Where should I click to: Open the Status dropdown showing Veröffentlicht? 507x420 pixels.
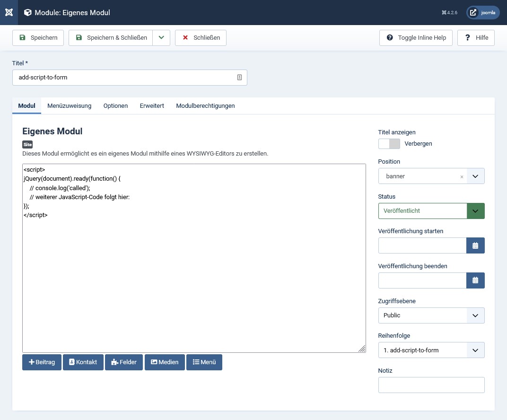click(431, 211)
